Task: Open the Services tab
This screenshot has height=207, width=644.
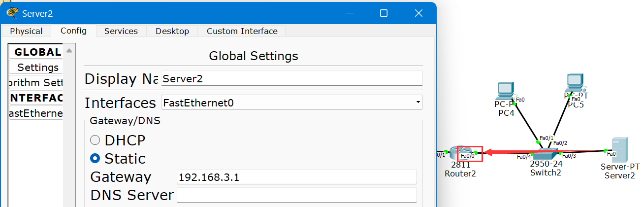Action: point(121,31)
